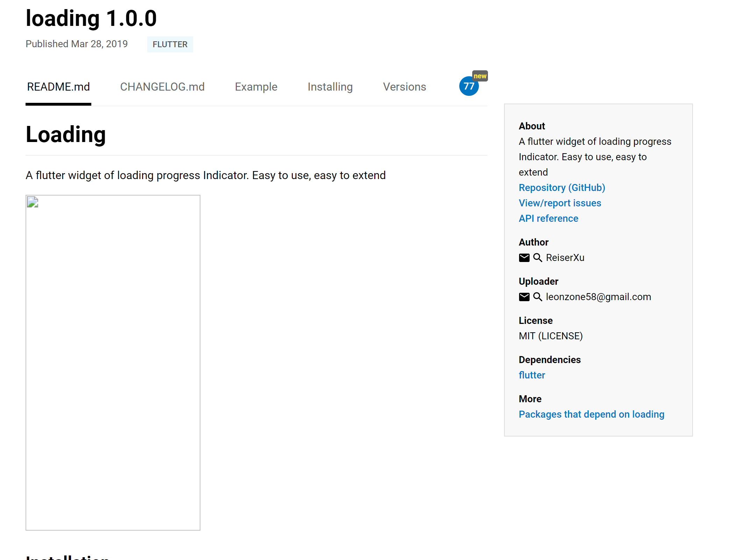The image size is (744, 560).
Task: Open Packages that depend on loading
Action: 591,414
